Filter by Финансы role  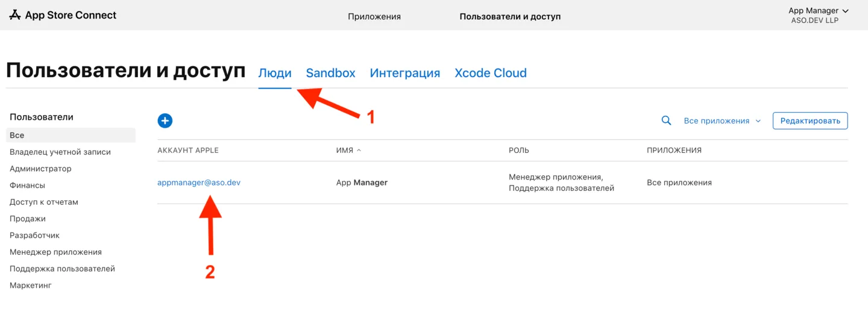(x=27, y=185)
